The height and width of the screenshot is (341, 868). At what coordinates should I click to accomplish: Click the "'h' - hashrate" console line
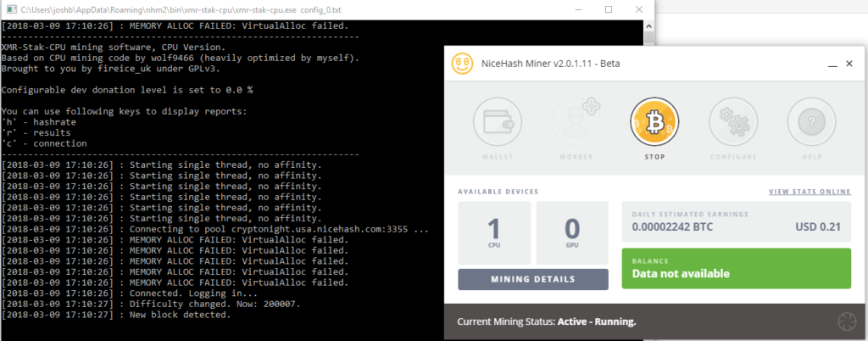[x=39, y=122]
